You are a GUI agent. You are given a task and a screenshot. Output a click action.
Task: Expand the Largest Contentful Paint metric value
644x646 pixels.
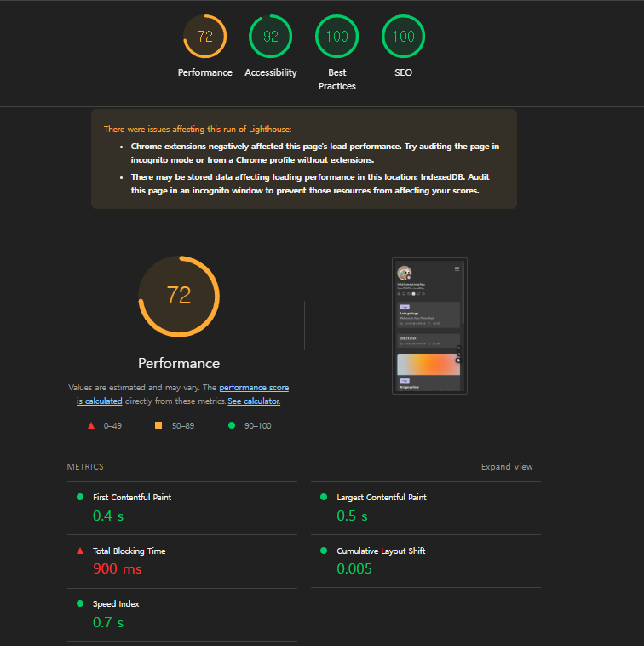(x=352, y=516)
